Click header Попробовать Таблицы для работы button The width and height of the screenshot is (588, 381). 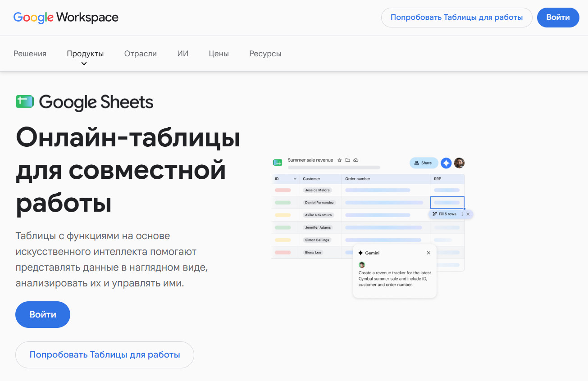point(457,18)
